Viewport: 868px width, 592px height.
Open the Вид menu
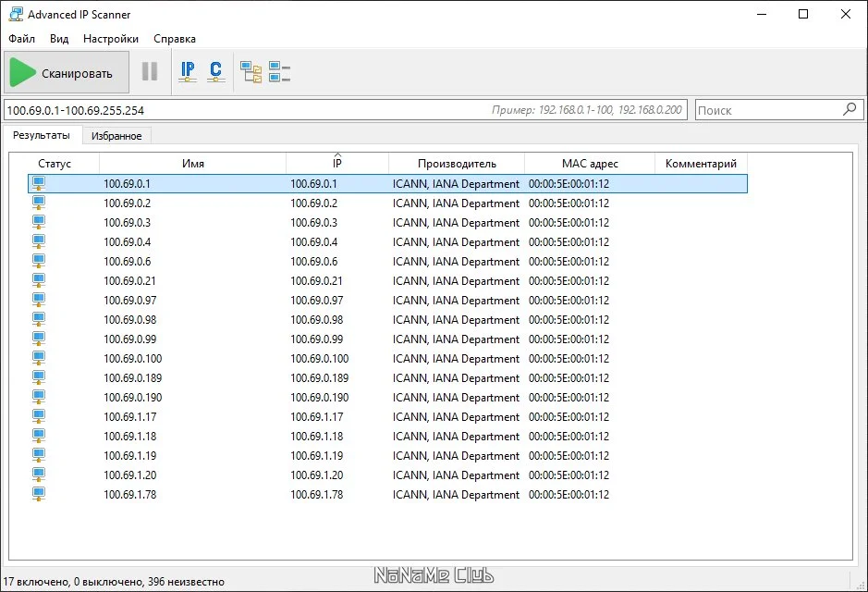(59, 39)
